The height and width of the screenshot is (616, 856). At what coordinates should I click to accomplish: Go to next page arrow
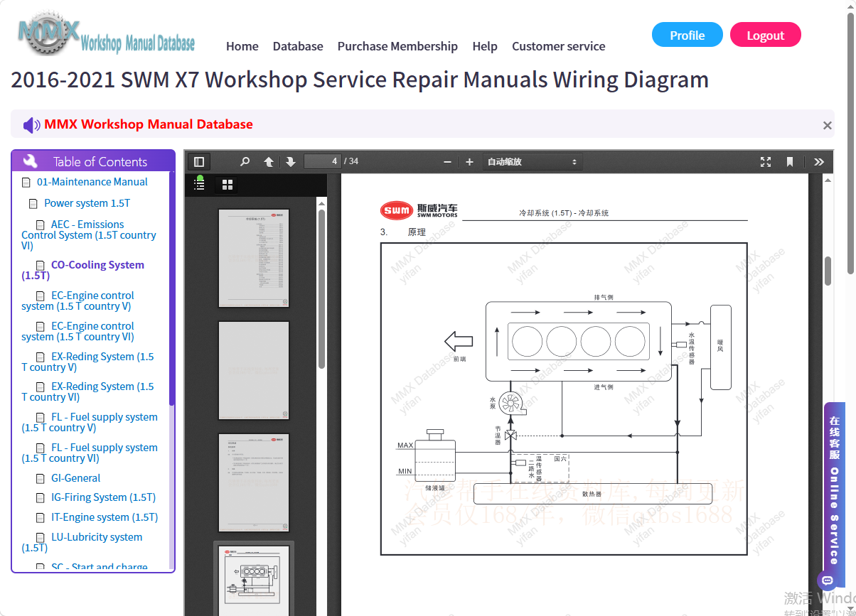point(290,162)
